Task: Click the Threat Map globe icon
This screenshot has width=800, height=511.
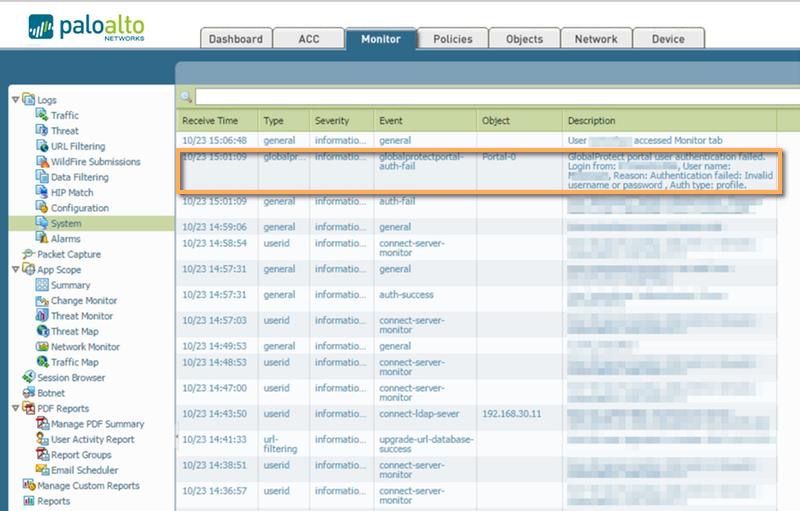Action: pyautogui.click(x=42, y=331)
